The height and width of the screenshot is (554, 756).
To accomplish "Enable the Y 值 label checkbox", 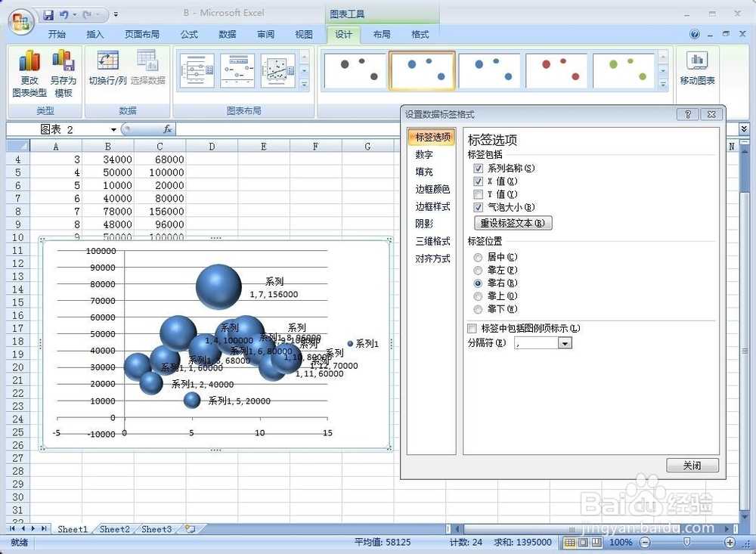I will pyautogui.click(x=479, y=194).
